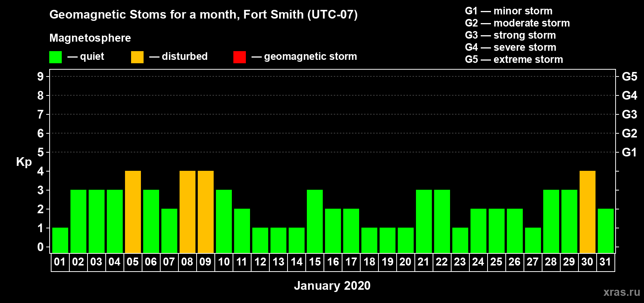Click the day label 19
This screenshot has height=303, width=644.
click(x=388, y=262)
